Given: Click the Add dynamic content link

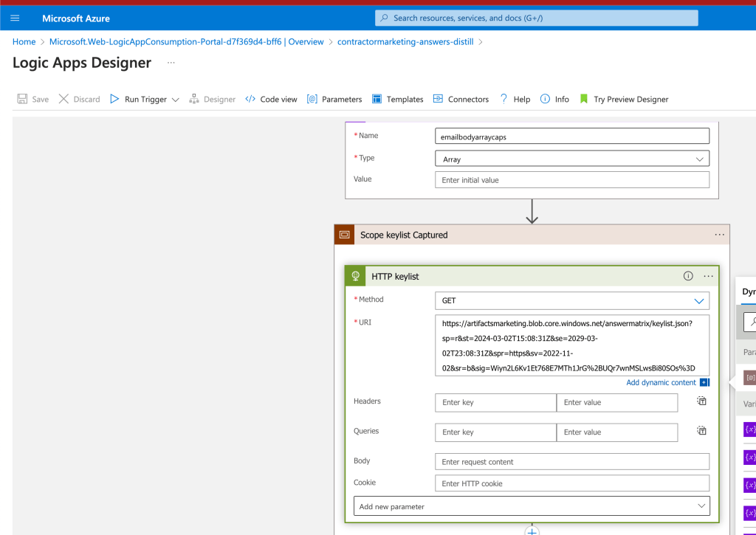Looking at the screenshot, I should click(661, 382).
